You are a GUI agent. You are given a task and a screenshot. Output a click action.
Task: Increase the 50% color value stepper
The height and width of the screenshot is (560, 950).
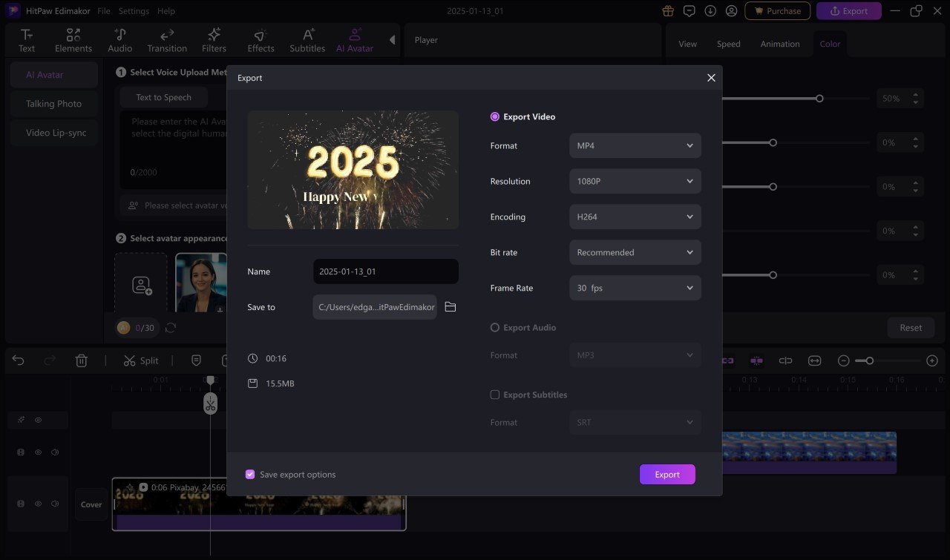tap(916, 94)
